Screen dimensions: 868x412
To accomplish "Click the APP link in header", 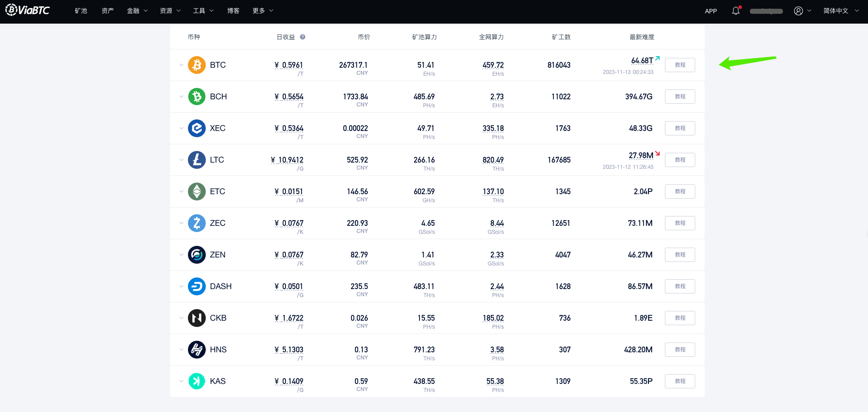I will pos(711,11).
